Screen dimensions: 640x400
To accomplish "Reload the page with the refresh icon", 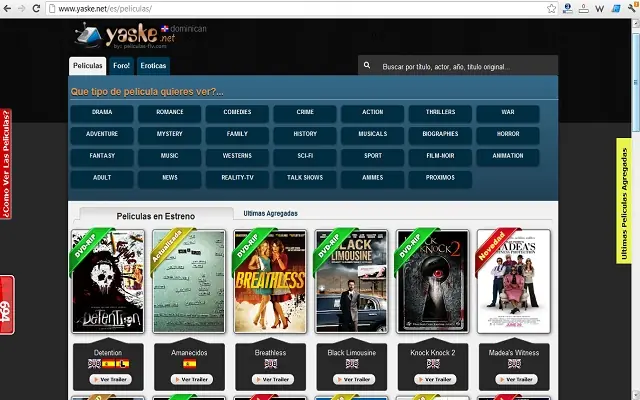I will pos(36,8).
